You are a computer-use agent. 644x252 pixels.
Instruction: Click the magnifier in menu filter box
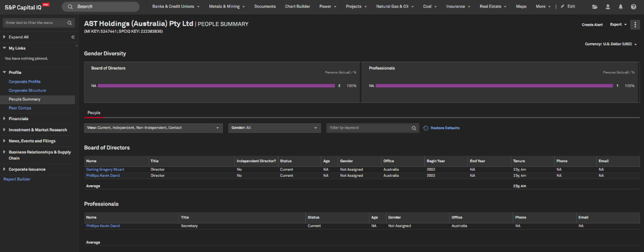point(70,22)
